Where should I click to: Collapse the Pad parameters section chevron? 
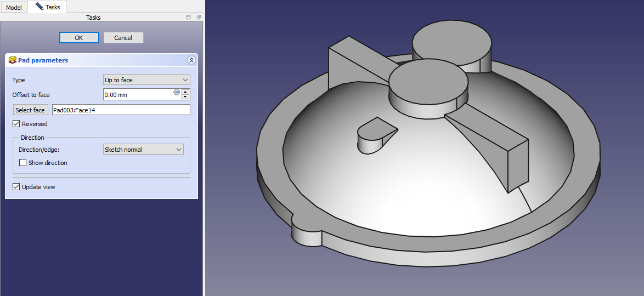[191, 60]
